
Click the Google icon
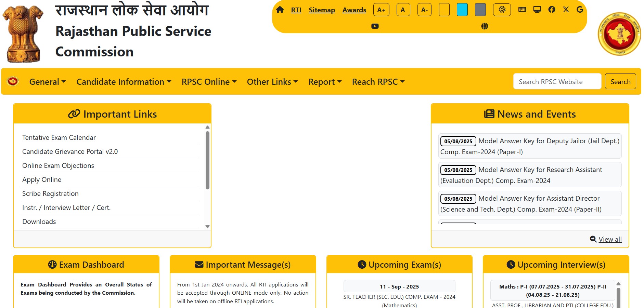coord(580,10)
